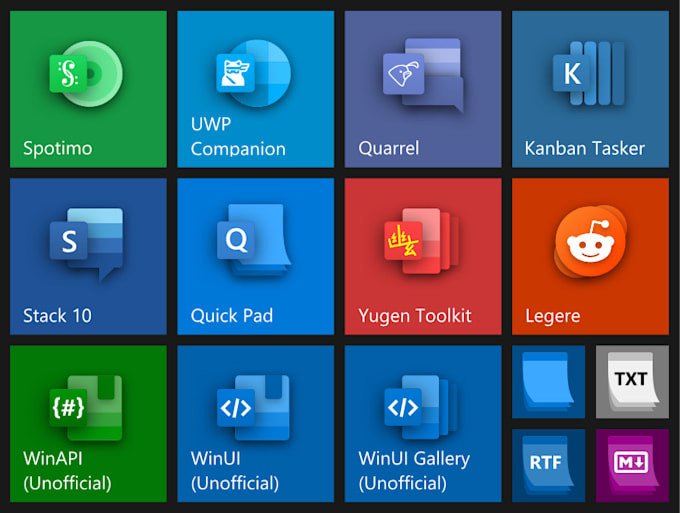Open WinUI Gallery (Unofficial) tile

point(423,424)
